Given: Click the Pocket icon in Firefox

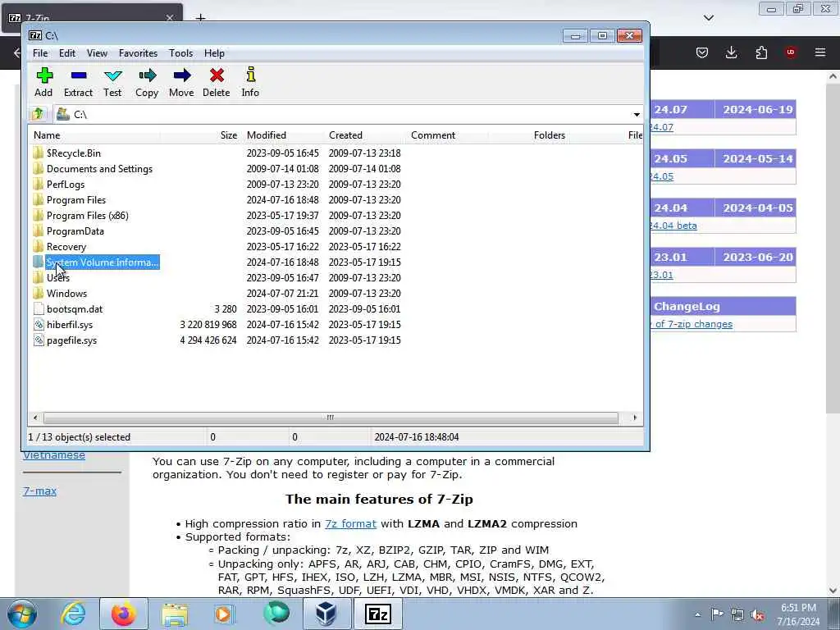Looking at the screenshot, I should coord(702,52).
